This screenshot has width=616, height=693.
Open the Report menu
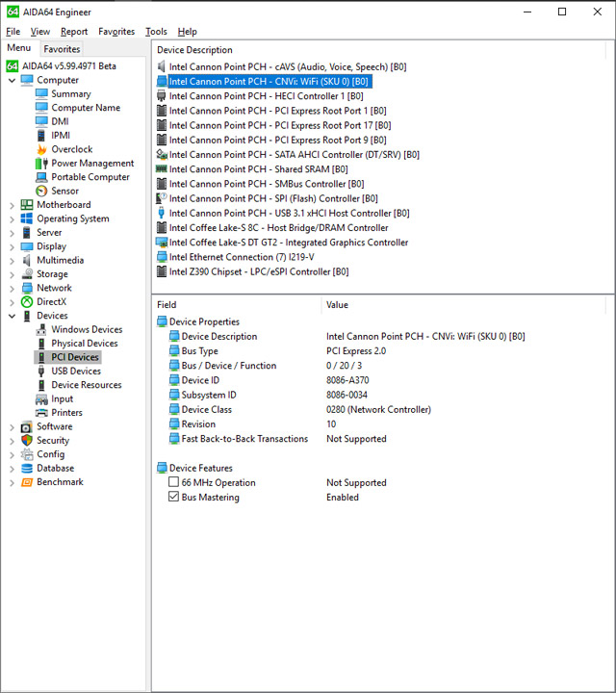click(74, 32)
